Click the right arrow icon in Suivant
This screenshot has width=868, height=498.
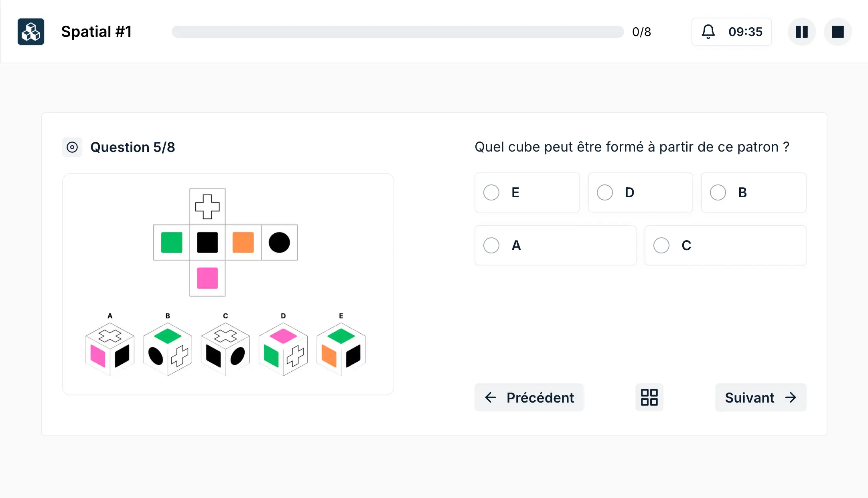791,397
